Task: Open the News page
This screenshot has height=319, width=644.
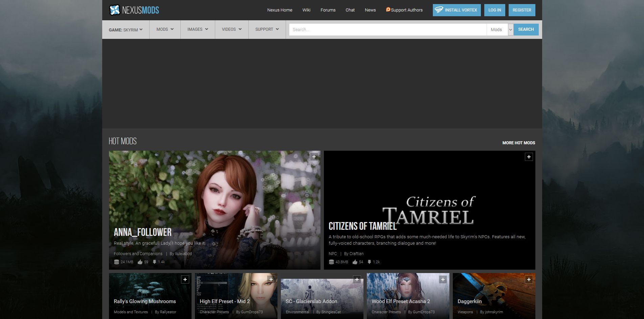Action: pyautogui.click(x=370, y=10)
